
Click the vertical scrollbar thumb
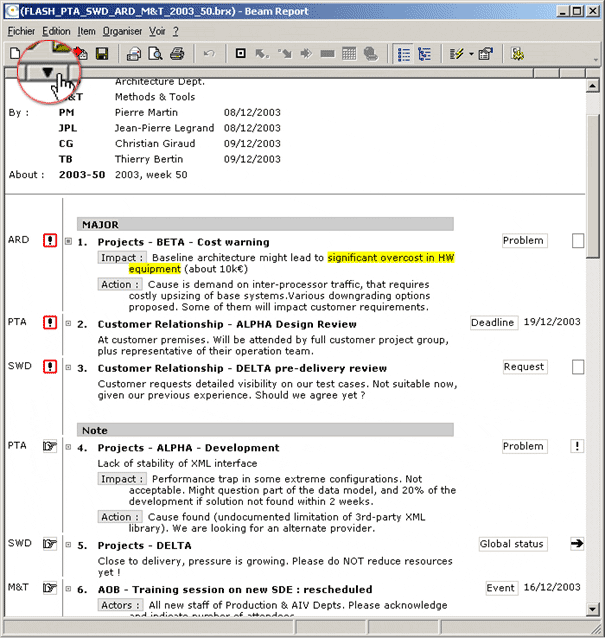tap(592, 186)
